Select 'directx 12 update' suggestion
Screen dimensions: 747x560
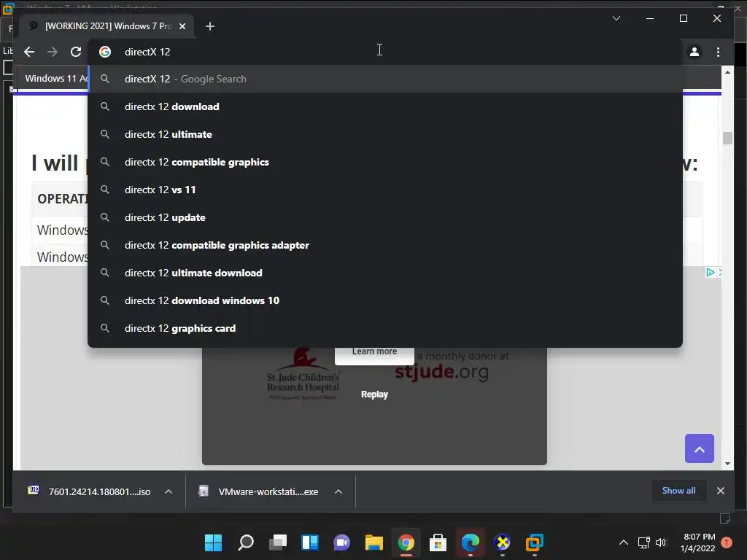point(385,217)
